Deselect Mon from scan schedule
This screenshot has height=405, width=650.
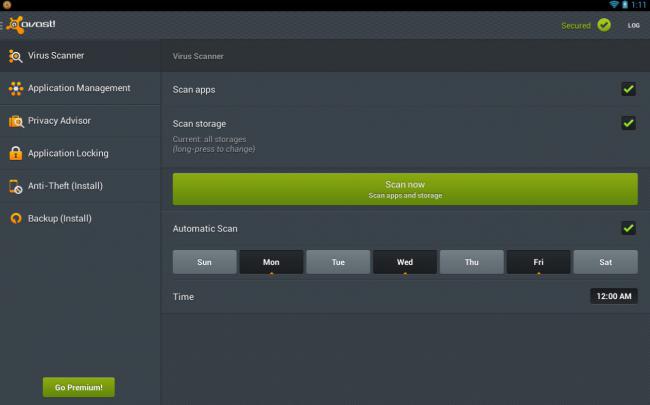271,262
